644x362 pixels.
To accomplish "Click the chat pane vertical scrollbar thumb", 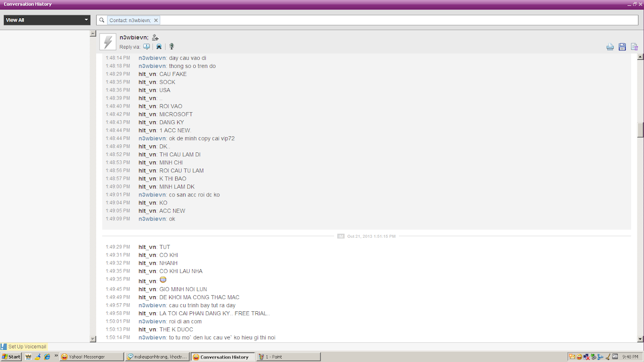I will click(640, 130).
